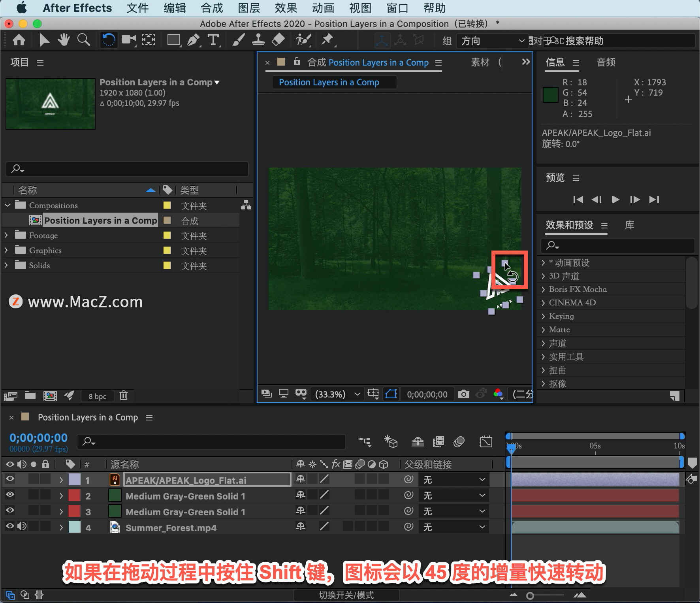Select the Eraser tool
The width and height of the screenshot is (700, 603).
click(278, 40)
